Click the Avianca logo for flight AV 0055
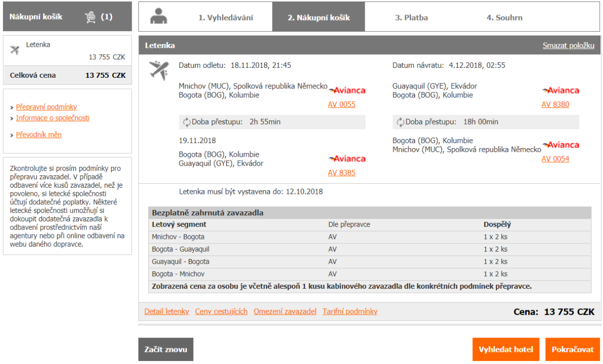603x364 pixels. [347, 91]
